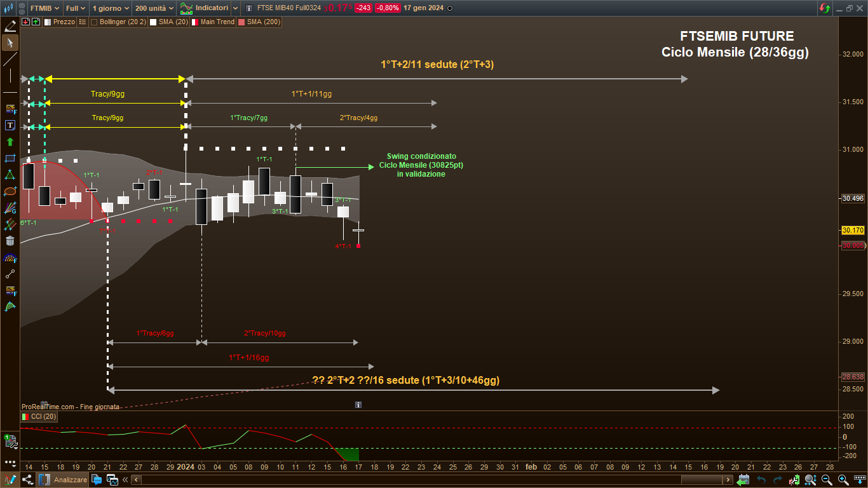Open candlestick chart settings wrench icon
This screenshot has width=868, height=488.
[794, 480]
